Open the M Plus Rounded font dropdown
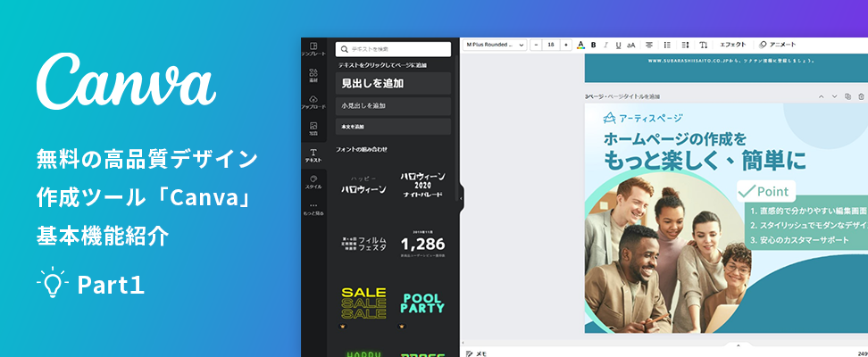Screen dimensions: 868x357 click(495, 45)
